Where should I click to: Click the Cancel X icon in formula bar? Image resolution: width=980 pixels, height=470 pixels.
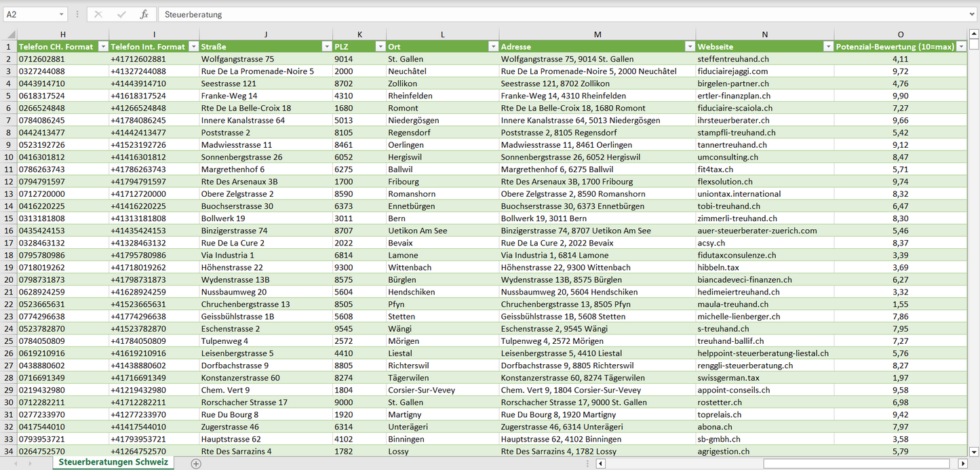pos(98,14)
